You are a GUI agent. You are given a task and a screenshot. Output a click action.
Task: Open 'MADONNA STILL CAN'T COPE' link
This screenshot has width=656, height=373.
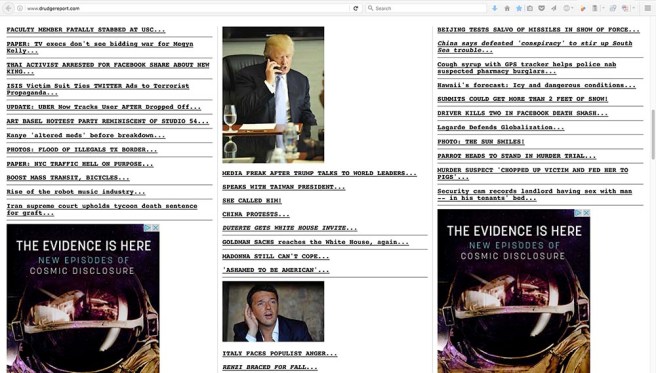(276, 256)
